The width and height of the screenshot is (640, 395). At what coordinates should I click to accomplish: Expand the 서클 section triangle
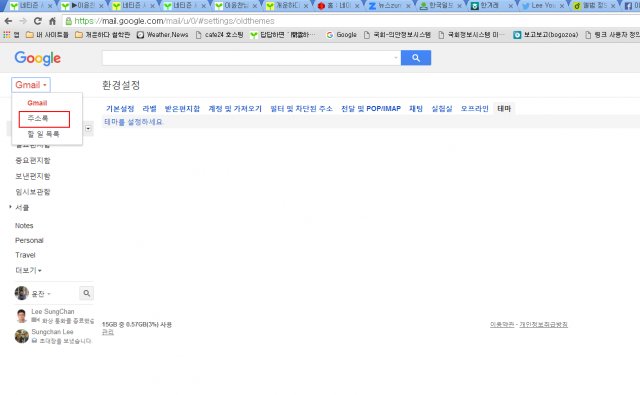[10, 207]
